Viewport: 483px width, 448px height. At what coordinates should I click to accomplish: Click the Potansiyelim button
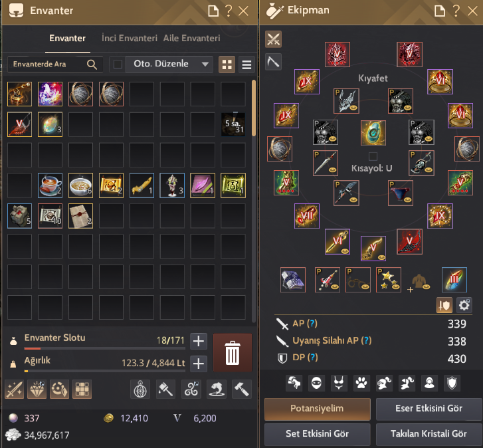pyautogui.click(x=318, y=409)
